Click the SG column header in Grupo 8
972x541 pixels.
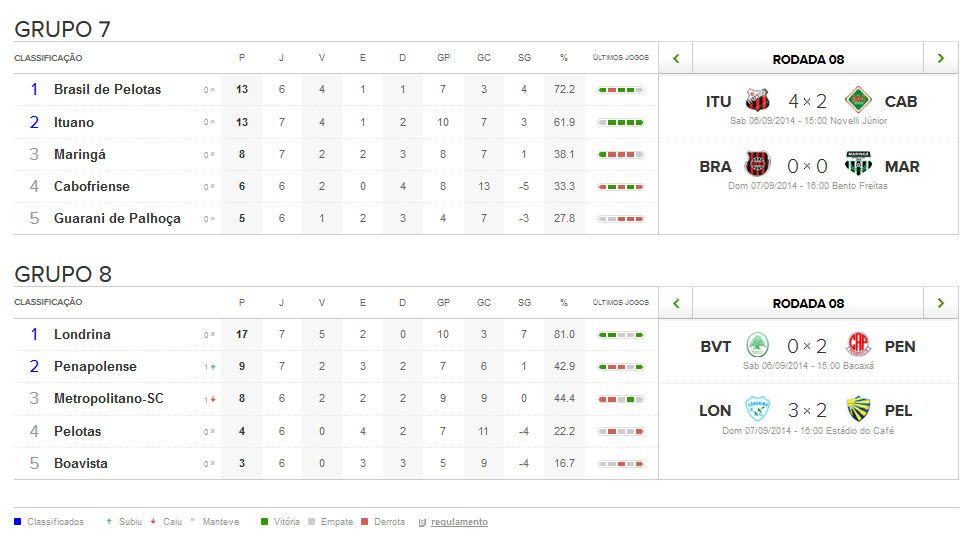click(x=524, y=302)
